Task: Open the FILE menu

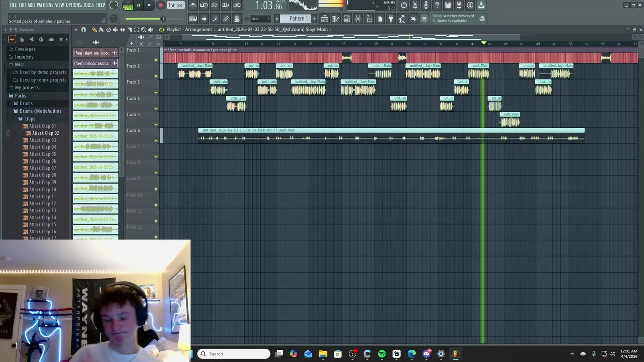Action: (13, 5)
